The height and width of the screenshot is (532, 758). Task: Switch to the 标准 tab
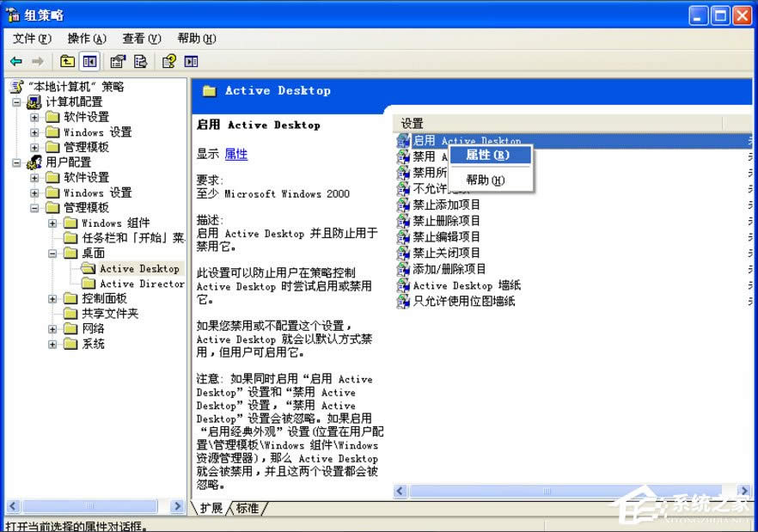click(247, 509)
